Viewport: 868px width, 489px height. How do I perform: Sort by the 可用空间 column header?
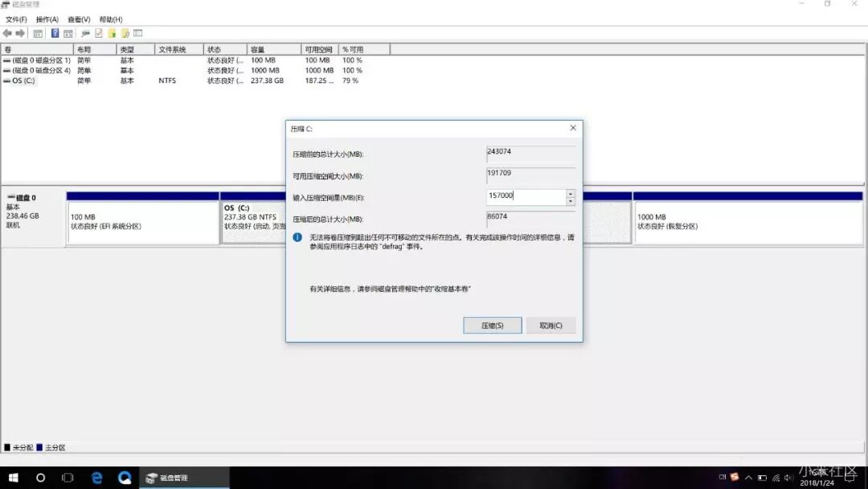pyautogui.click(x=320, y=49)
